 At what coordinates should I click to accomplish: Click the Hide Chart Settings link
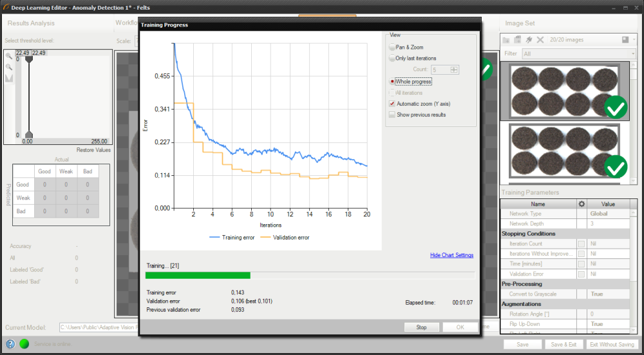451,255
